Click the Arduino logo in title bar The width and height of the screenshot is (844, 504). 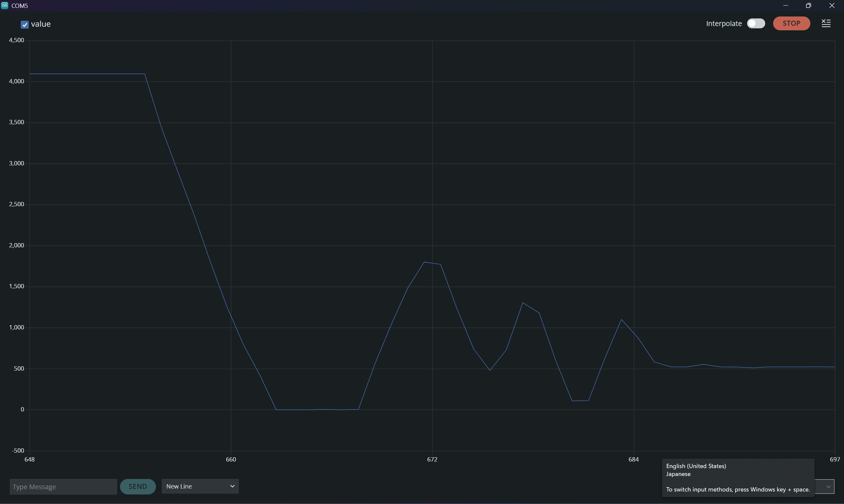[x=5, y=5]
